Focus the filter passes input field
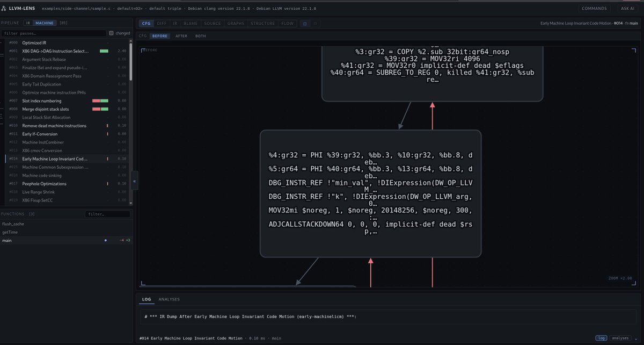The image size is (644, 345). (x=54, y=33)
